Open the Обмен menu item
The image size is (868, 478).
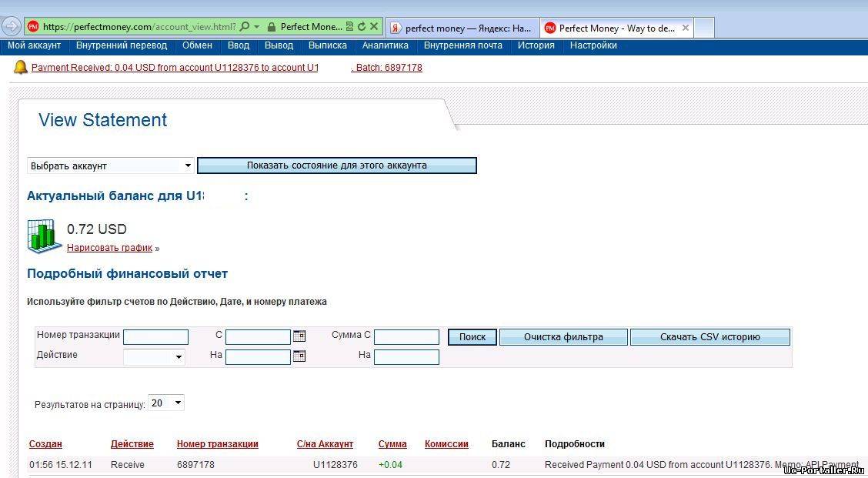pos(198,45)
